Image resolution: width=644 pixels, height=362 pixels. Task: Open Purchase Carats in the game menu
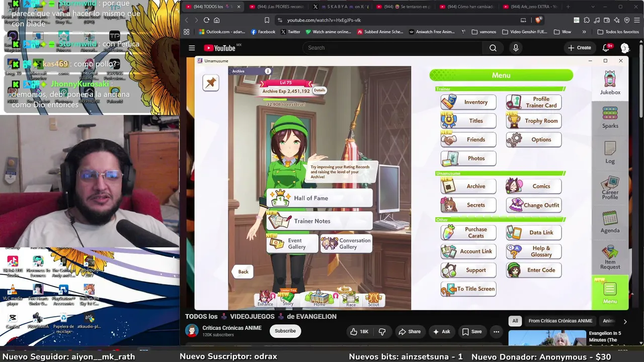[468, 232]
